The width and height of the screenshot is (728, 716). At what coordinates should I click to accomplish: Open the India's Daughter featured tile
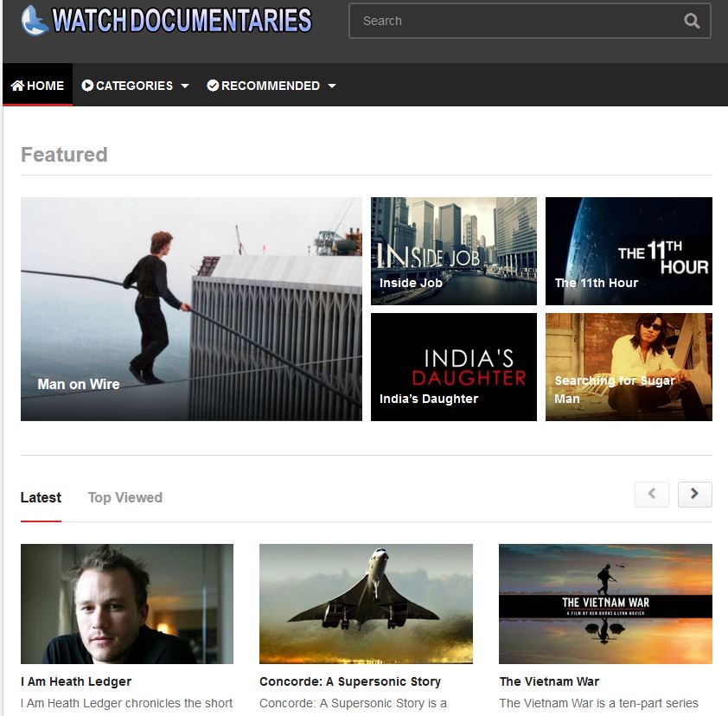click(x=454, y=368)
